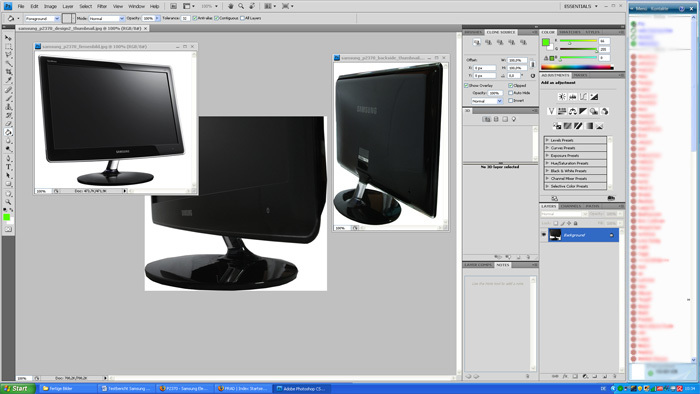700x394 pixels.
Task: Click the Hand tool in application bar
Action: 230,6
